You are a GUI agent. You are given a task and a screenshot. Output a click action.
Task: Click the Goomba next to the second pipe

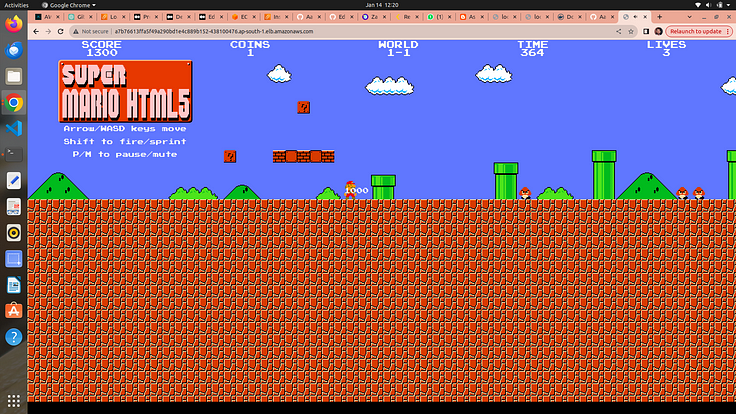click(x=525, y=193)
